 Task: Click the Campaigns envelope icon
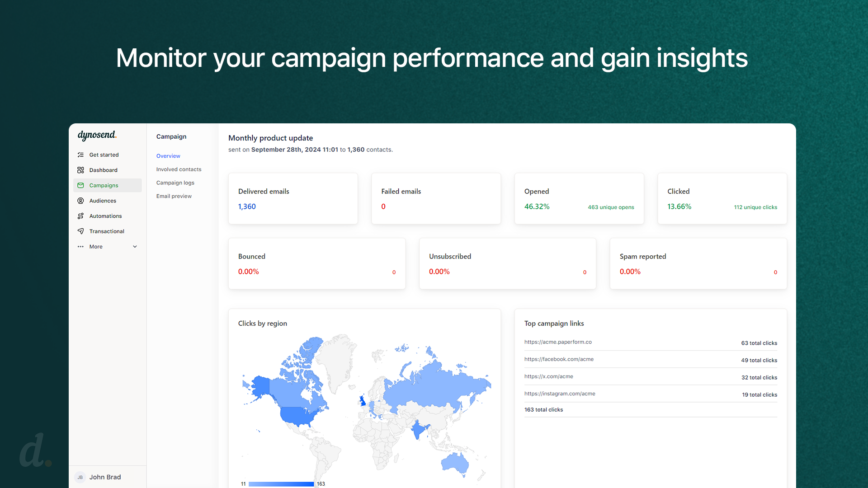[80, 185]
